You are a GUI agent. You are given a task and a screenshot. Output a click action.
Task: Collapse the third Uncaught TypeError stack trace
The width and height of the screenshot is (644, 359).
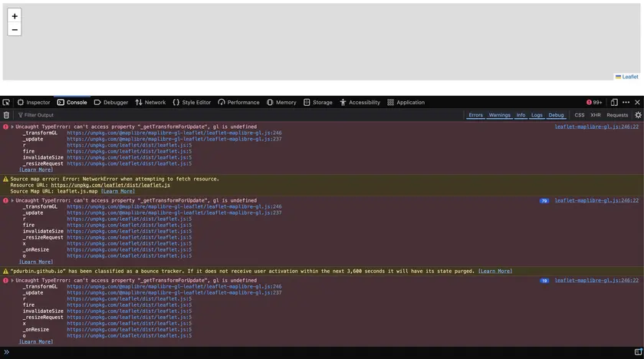pyautogui.click(x=12, y=281)
